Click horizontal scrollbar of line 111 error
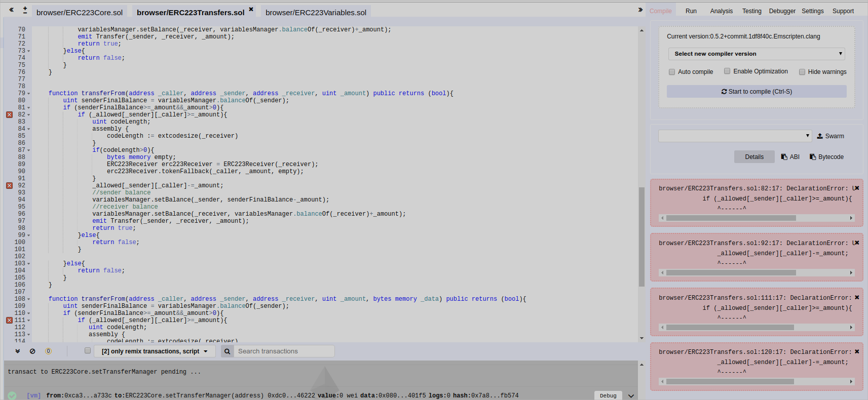The width and height of the screenshot is (868, 400). click(730, 328)
